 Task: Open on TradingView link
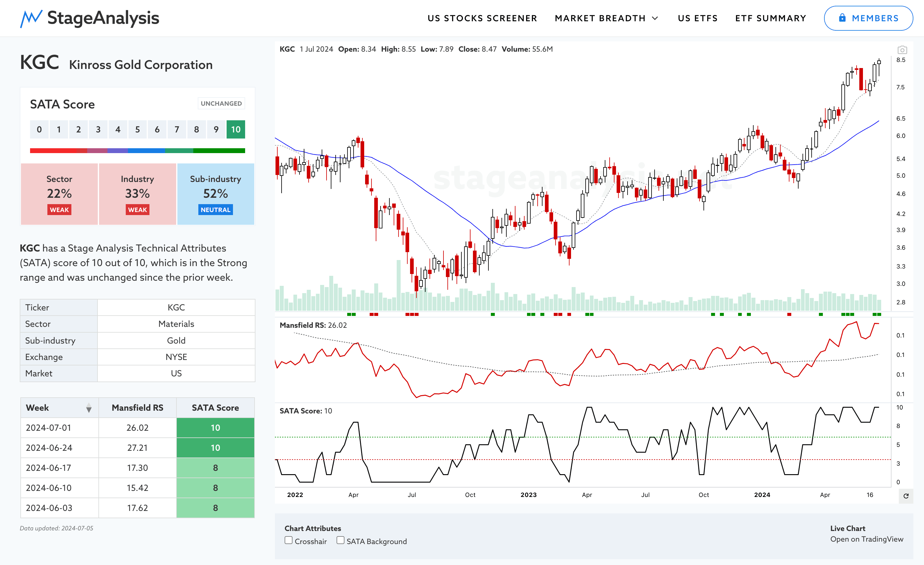point(867,539)
